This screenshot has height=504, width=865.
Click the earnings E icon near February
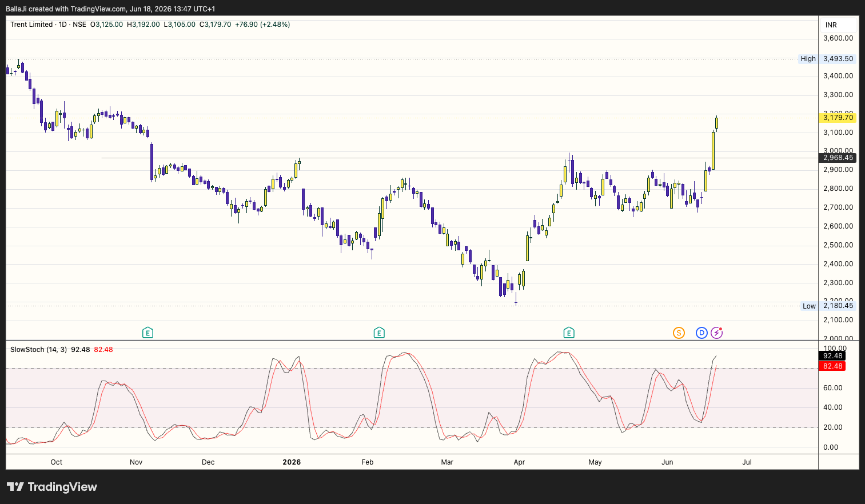[378, 333]
